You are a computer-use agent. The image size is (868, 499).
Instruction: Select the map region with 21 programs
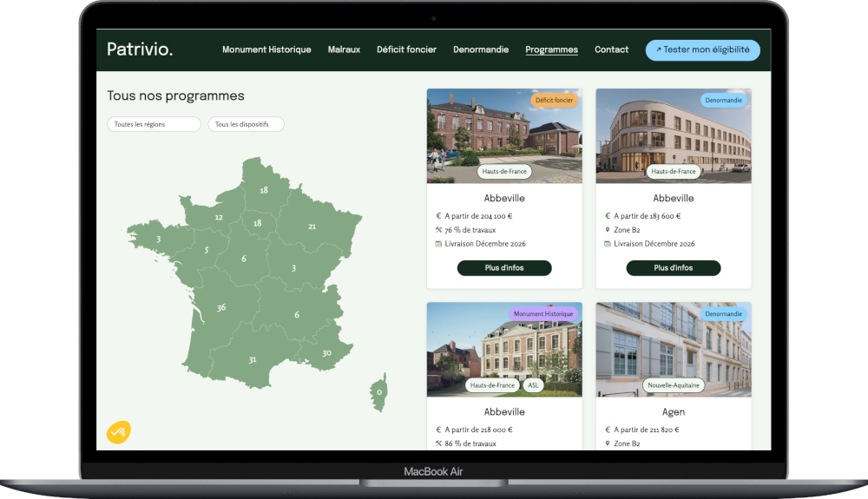312,227
